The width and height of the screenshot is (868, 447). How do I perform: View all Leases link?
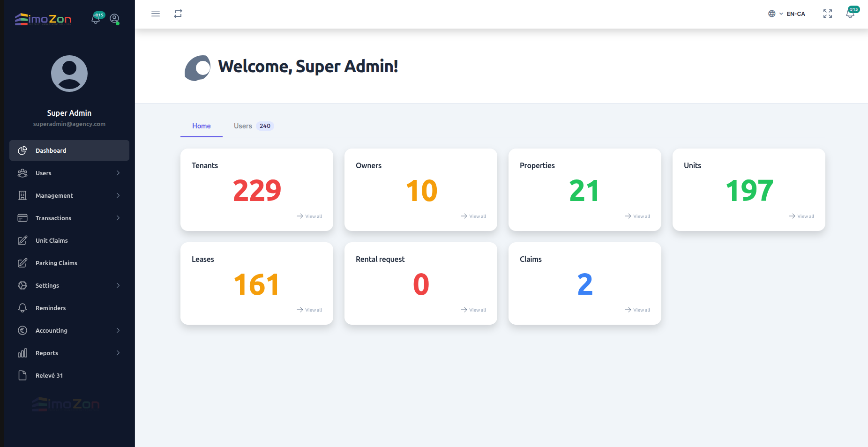point(309,310)
